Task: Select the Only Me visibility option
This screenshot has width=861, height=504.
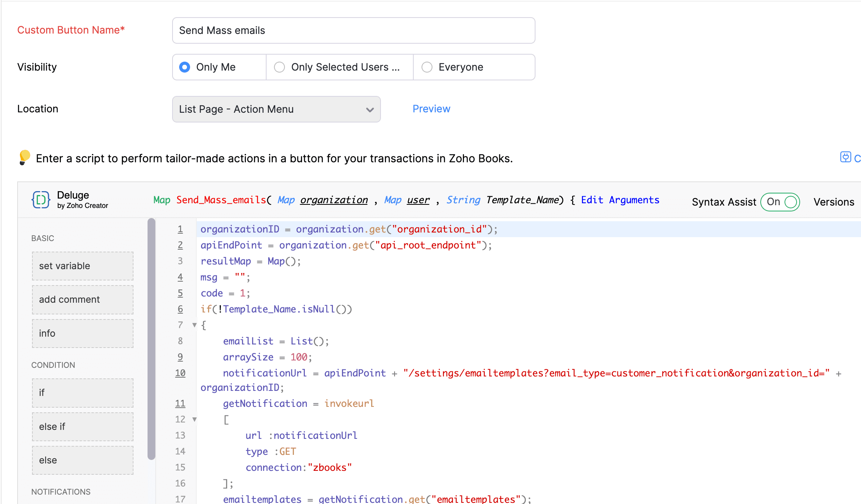Action: pos(219,67)
